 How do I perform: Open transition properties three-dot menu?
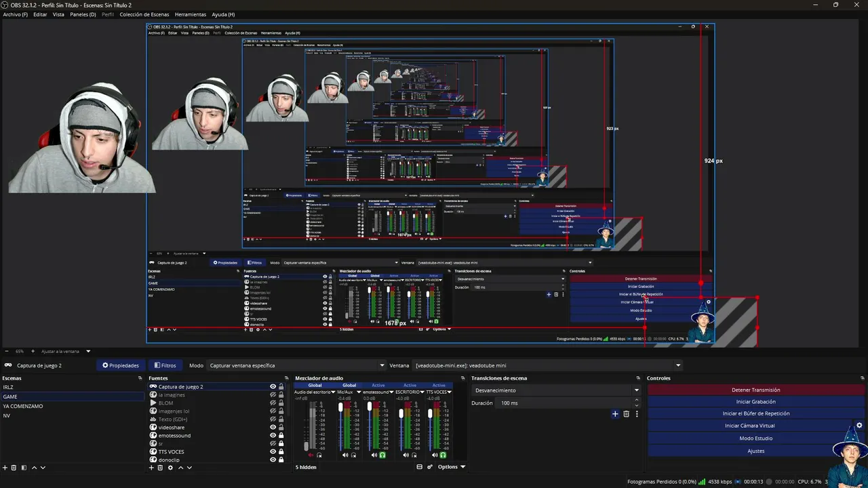pos(637,414)
